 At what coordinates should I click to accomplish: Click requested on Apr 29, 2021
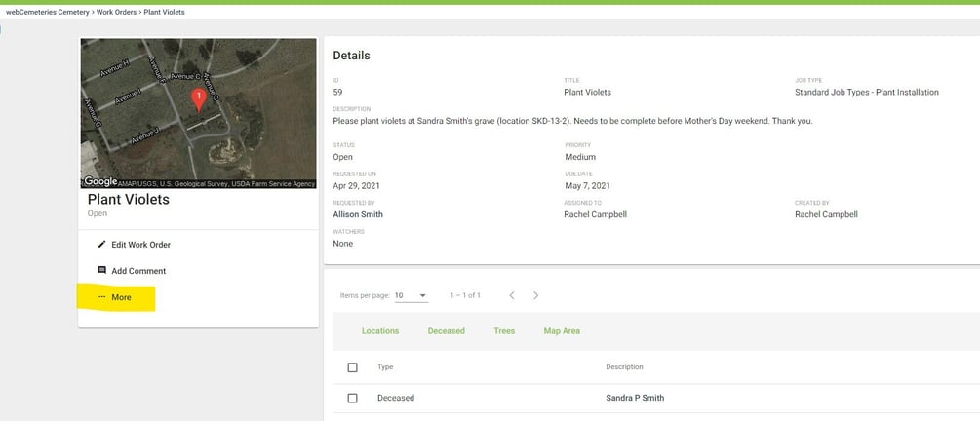(356, 185)
